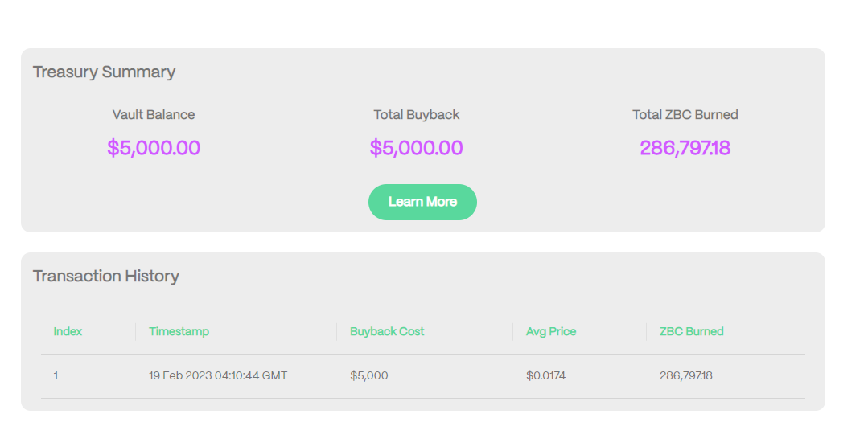Click the Learn More button
Viewport: 868px width, 447px height.
[x=422, y=202]
